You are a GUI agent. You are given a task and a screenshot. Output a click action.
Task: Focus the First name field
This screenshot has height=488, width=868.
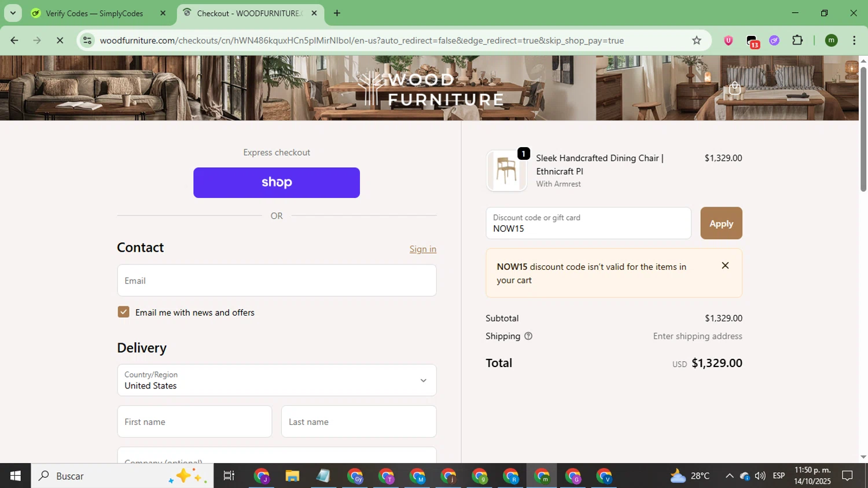pyautogui.click(x=194, y=421)
